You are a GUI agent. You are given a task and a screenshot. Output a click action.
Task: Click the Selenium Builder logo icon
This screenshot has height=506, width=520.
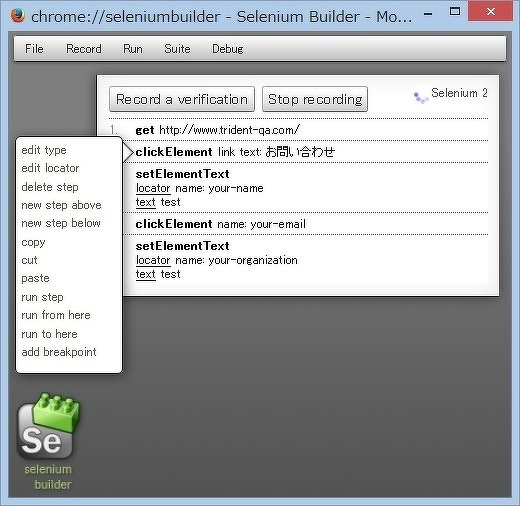(x=49, y=426)
